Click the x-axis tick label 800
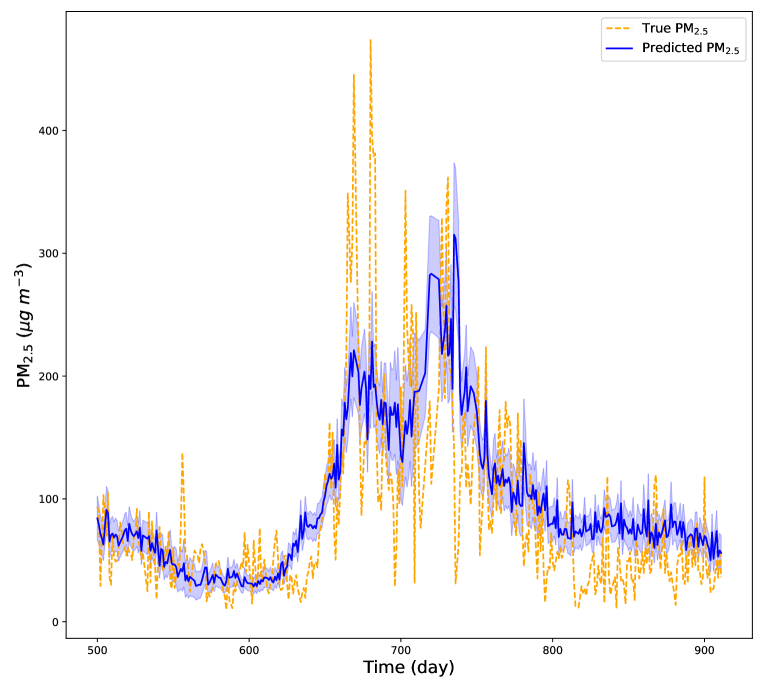The height and width of the screenshot is (688, 764). click(553, 650)
